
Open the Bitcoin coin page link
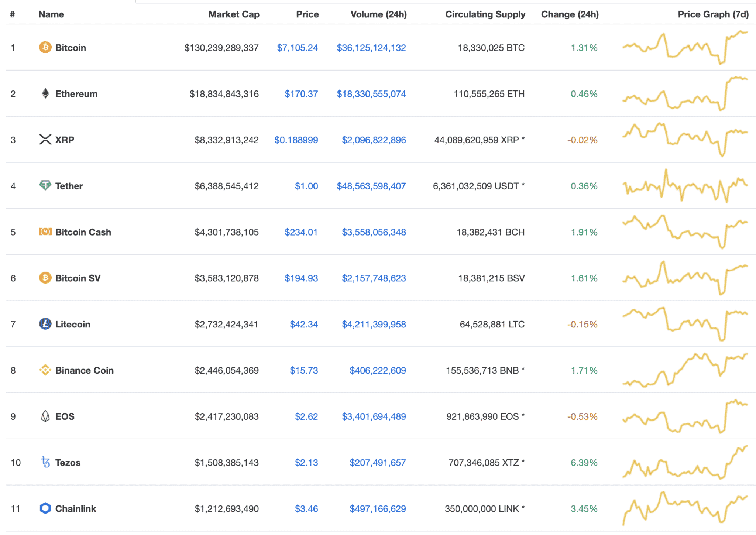click(71, 48)
